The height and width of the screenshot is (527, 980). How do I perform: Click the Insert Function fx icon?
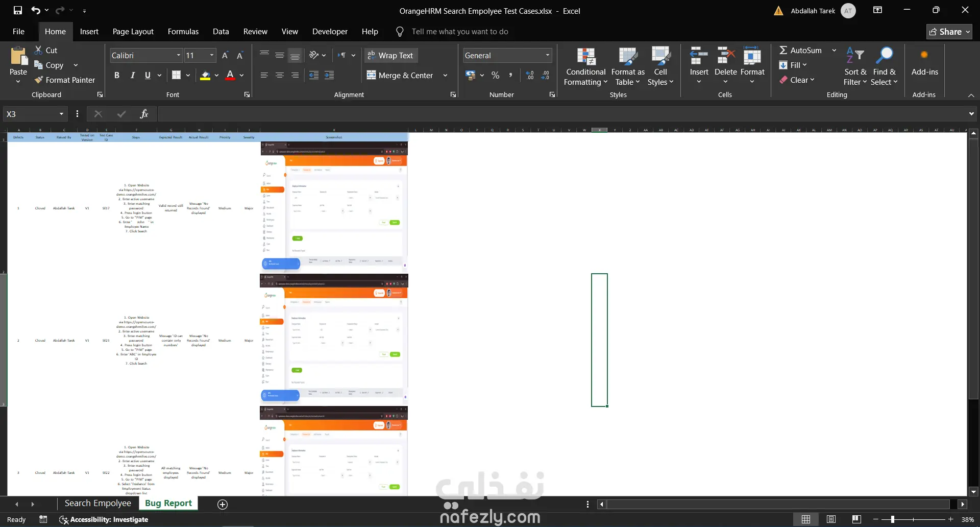[x=144, y=114]
